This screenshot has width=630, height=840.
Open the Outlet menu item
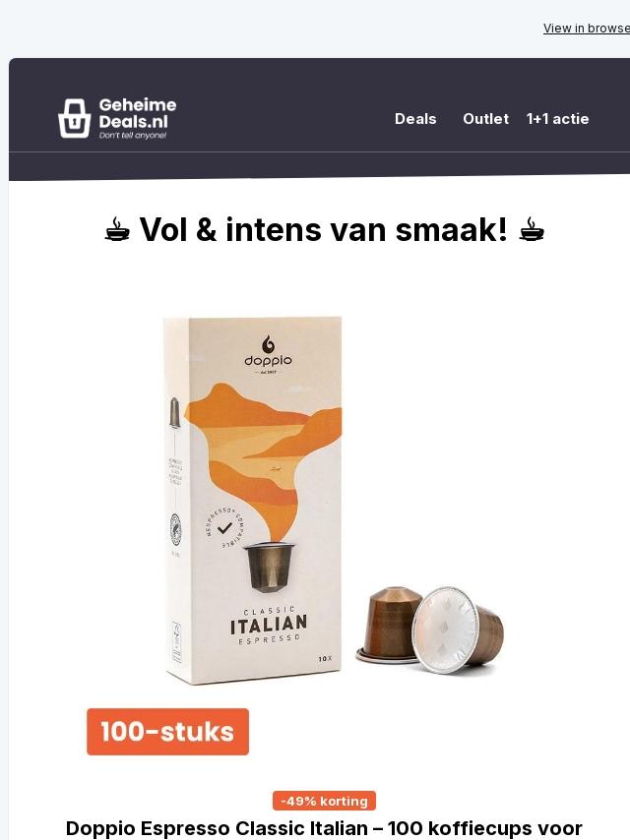coord(485,119)
